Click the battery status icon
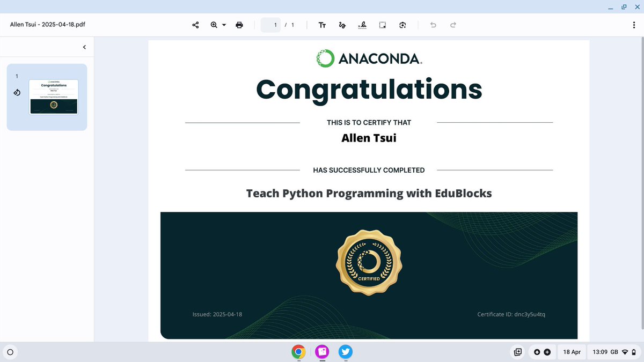 click(634, 352)
